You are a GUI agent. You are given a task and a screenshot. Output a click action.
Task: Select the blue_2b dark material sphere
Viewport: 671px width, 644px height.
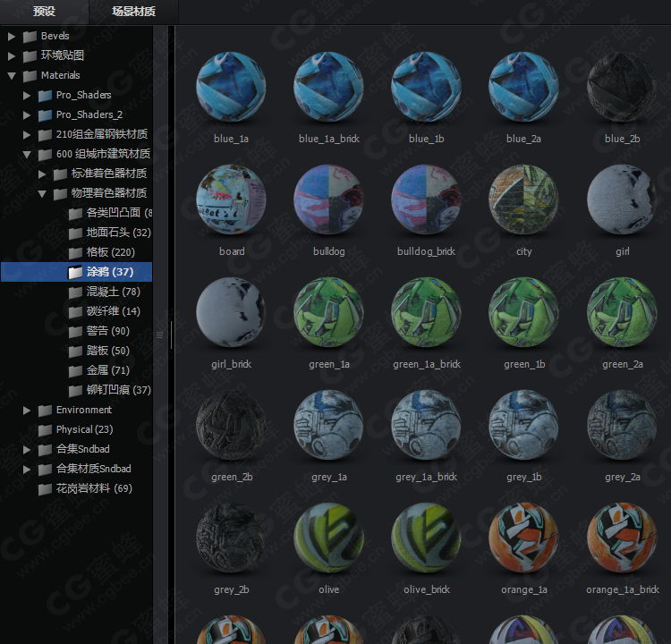coord(622,87)
